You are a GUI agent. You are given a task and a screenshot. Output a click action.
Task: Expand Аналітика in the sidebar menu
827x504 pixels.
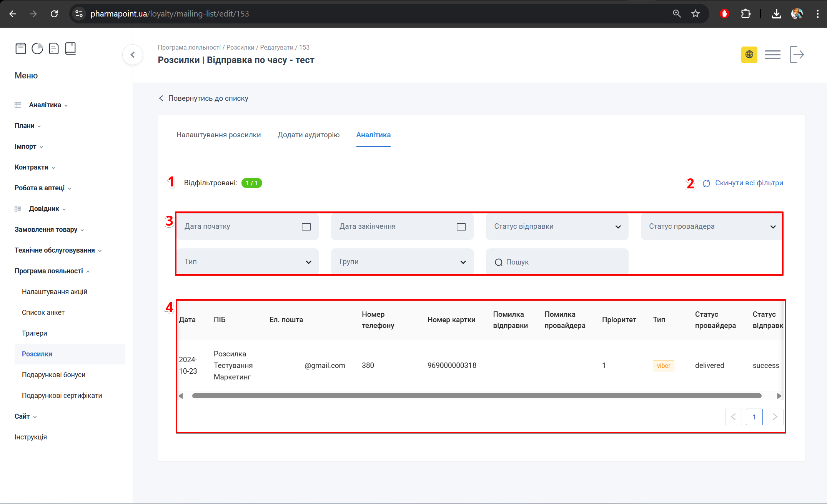(45, 105)
